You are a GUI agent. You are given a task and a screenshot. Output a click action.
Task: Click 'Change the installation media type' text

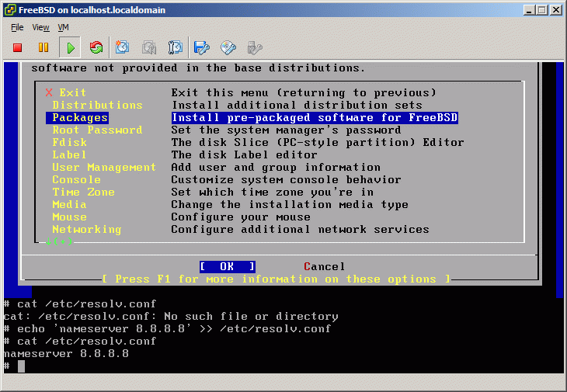click(x=290, y=204)
